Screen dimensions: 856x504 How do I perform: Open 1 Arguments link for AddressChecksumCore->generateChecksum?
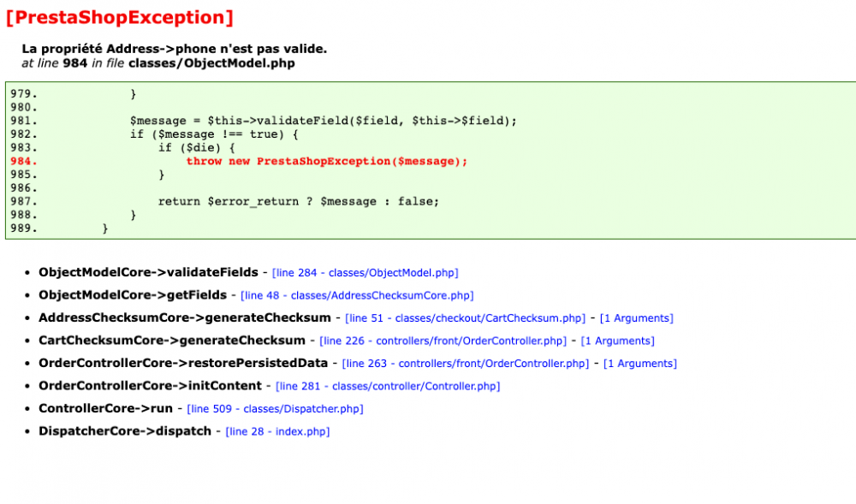(x=637, y=317)
